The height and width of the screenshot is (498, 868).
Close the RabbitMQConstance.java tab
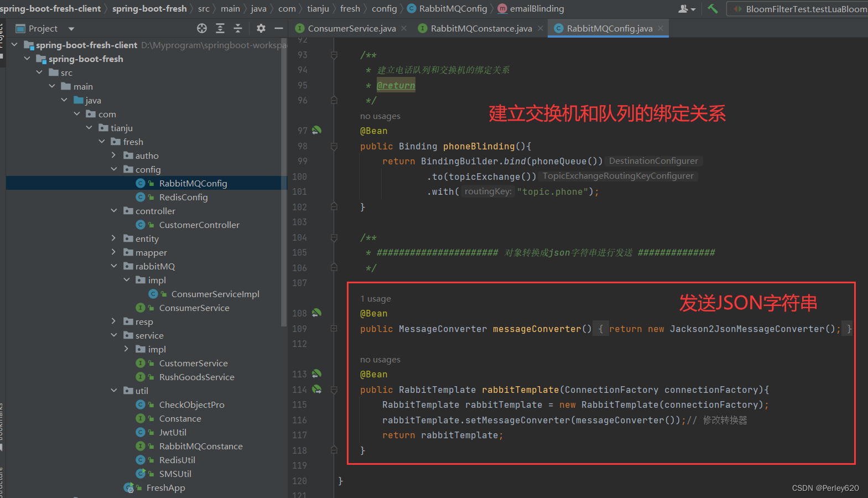click(x=540, y=28)
